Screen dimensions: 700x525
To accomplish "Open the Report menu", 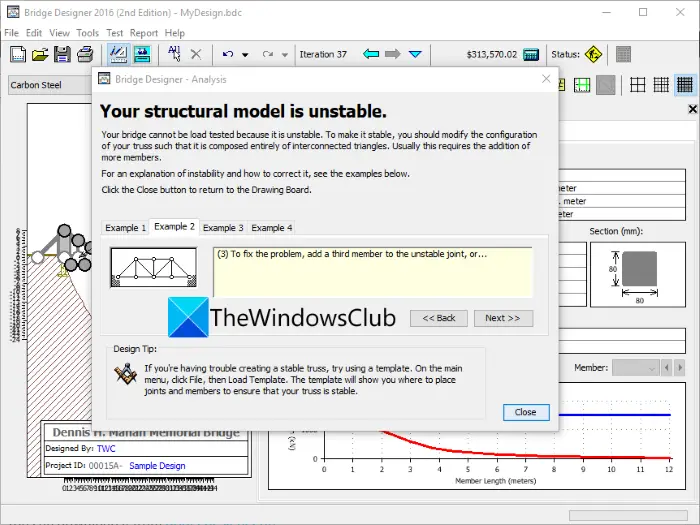I will click(x=144, y=33).
